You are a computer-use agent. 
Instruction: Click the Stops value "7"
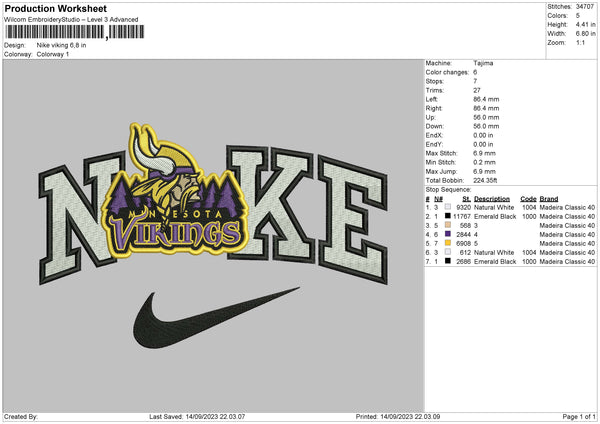pyautogui.click(x=475, y=81)
